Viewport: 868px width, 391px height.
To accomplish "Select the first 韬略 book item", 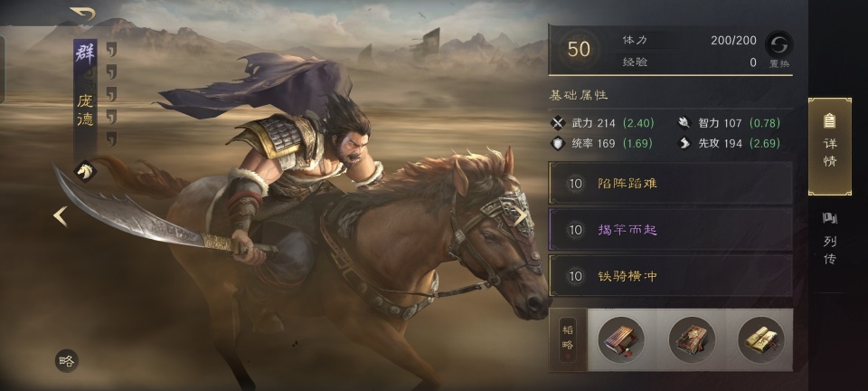I will click(x=621, y=339).
